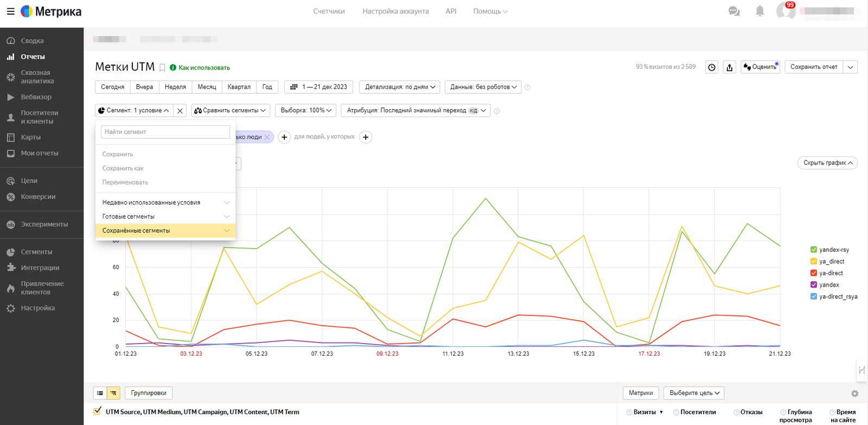The height and width of the screenshot is (425, 868).
Task: Open the Детализация: по дням dropdown
Action: coord(400,87)
